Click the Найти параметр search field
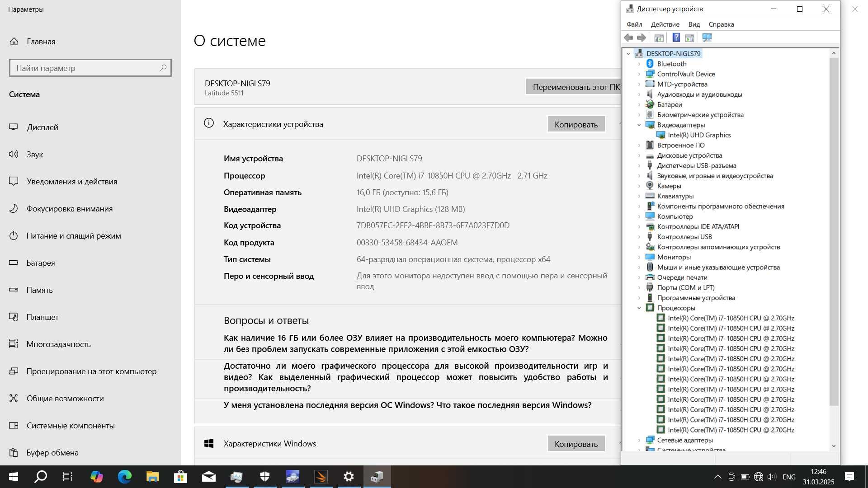Image resolution: width=868 pixels, height=488 pixels. pyautogui.click(x=90, y=68)
